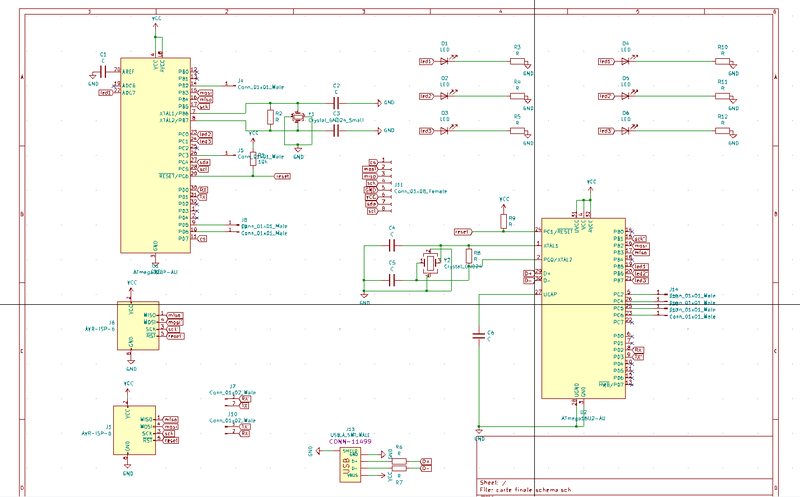Click the J14 connector reference text

coord(673,289)
